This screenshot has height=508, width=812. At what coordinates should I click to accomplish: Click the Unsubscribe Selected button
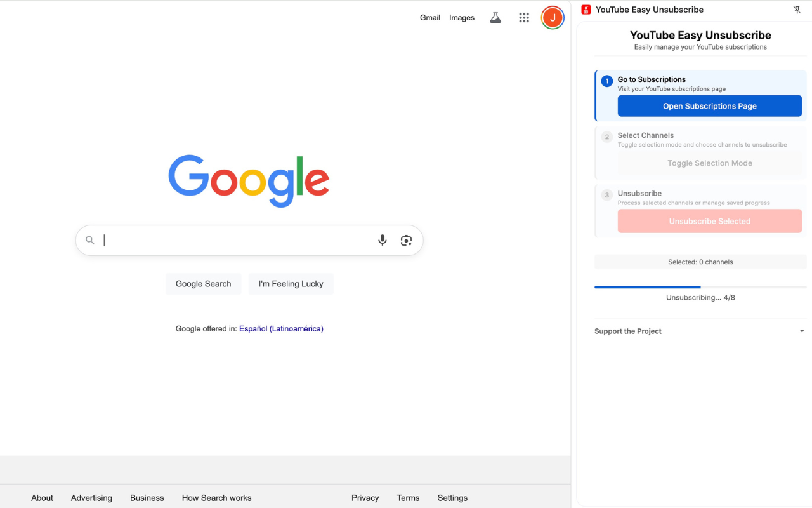tap(710, 221)
